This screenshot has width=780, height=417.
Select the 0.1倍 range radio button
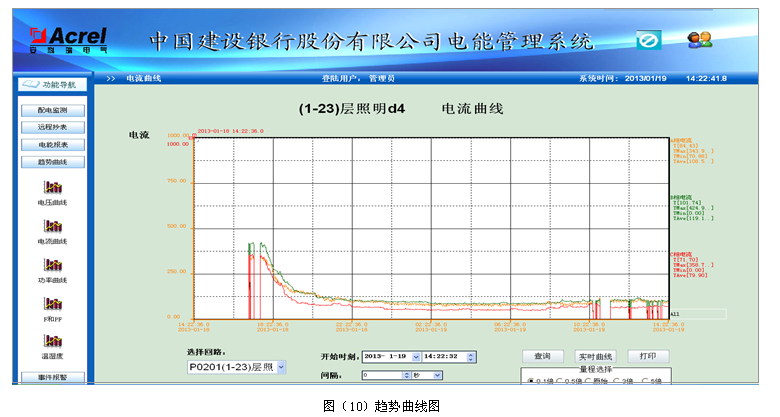531,381
